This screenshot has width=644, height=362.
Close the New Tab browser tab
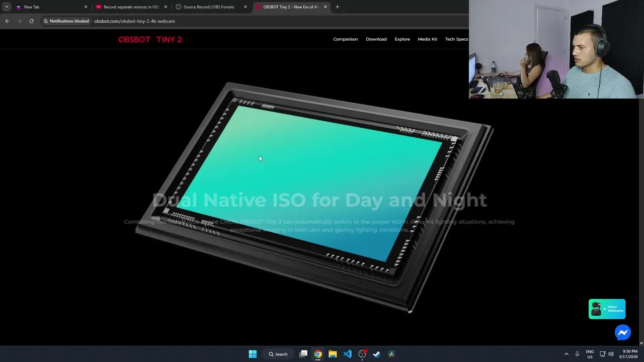(x=86, y=7)
